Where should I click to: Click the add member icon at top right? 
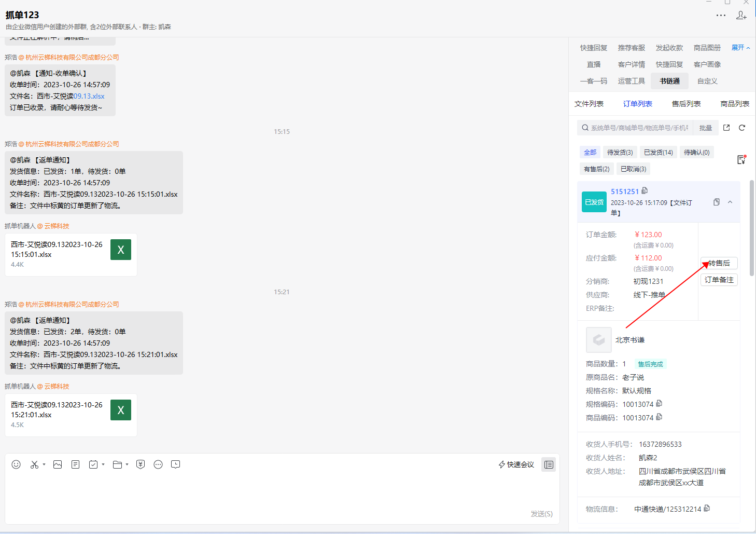[741, 15]
